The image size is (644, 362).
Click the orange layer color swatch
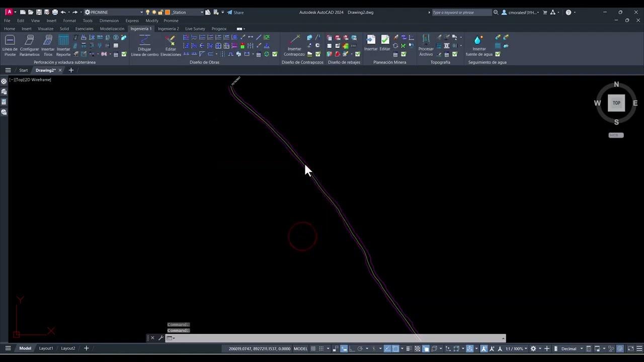(x=168, y=12)
